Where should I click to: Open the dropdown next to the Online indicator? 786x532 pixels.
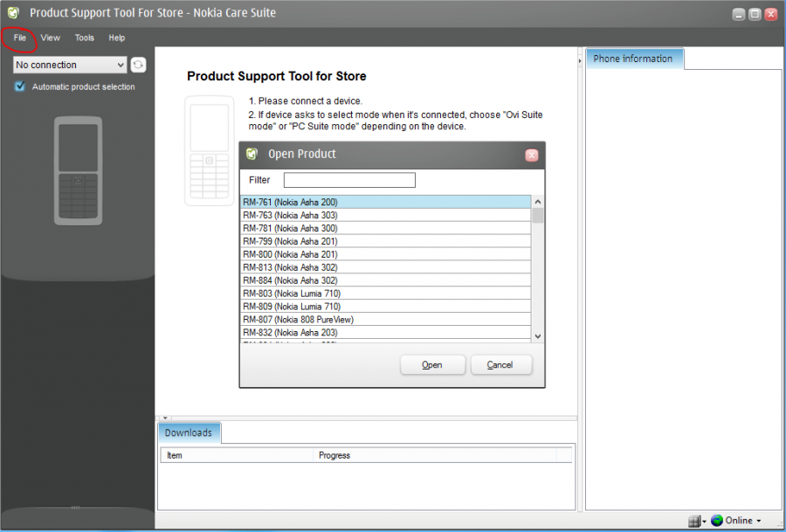point(758,520)
